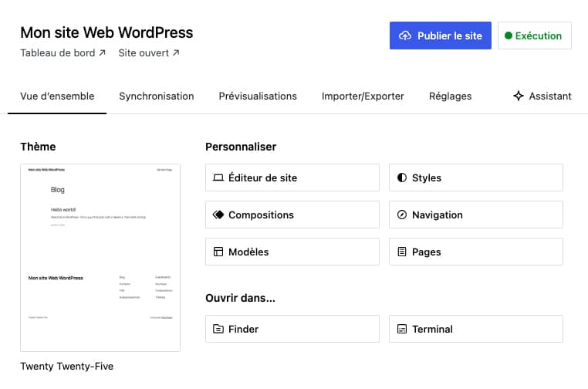Open the Site ouvert link

click(x=149, y=53)
